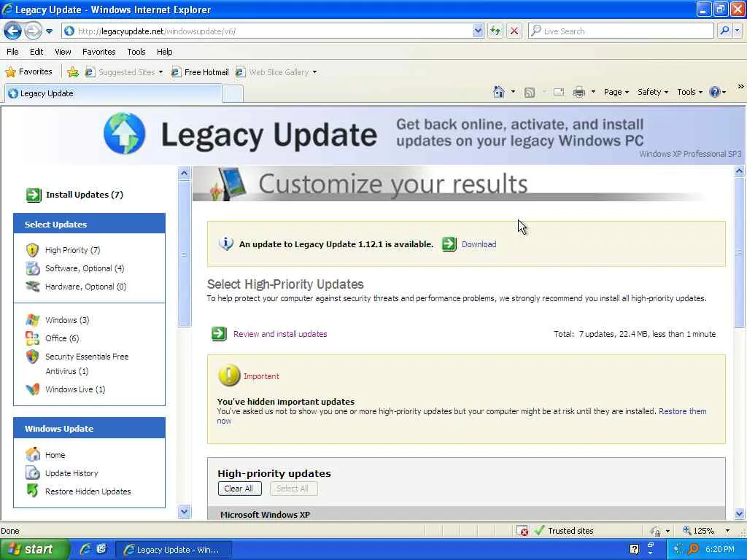Click the Stop loading red X icon
This screenshot has width=747, height=560.
514,31
